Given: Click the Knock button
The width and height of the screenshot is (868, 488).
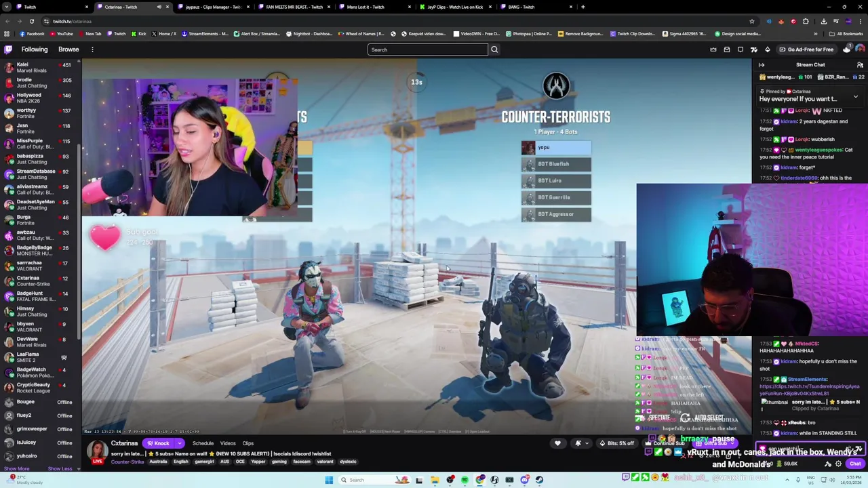Looking at the screenshot, I should (158, 443).
